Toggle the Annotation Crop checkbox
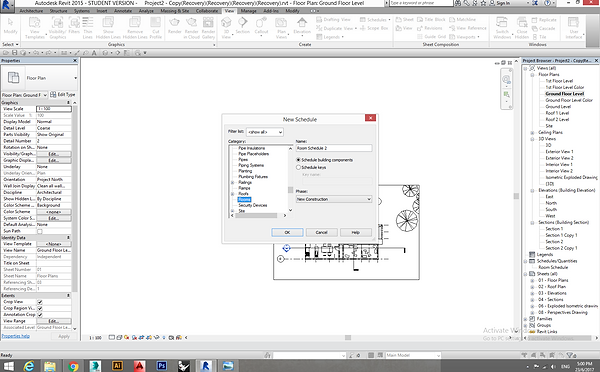Screen dimensions: 600x372 click(x=40, y=315)
